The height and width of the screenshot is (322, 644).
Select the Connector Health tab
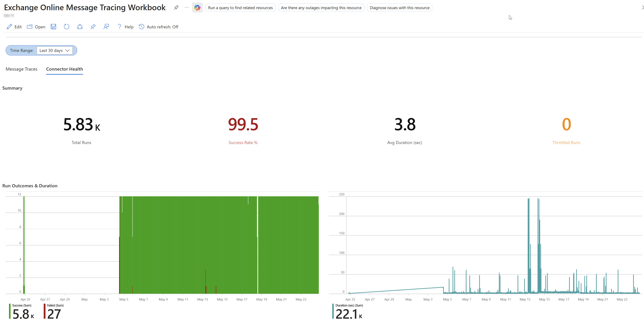click(65, 69)
